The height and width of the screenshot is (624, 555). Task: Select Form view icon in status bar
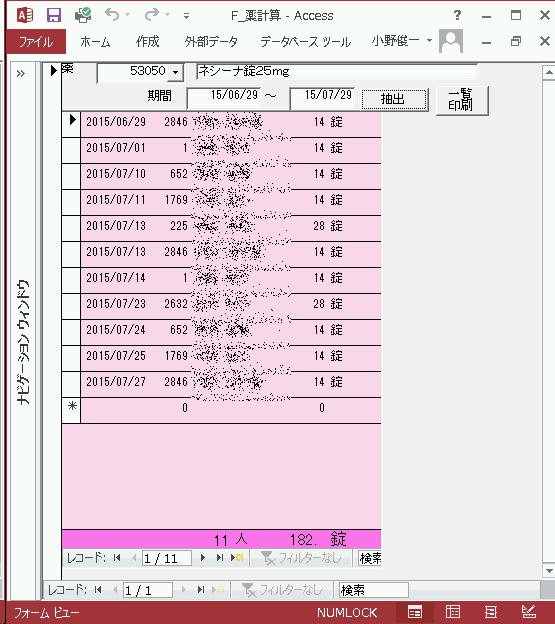(x=415, y=611)
